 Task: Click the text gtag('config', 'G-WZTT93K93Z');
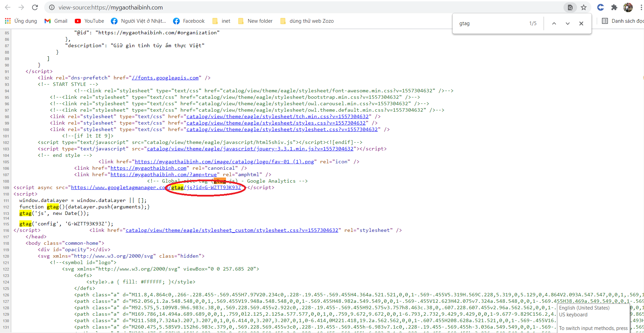[66, 224]
